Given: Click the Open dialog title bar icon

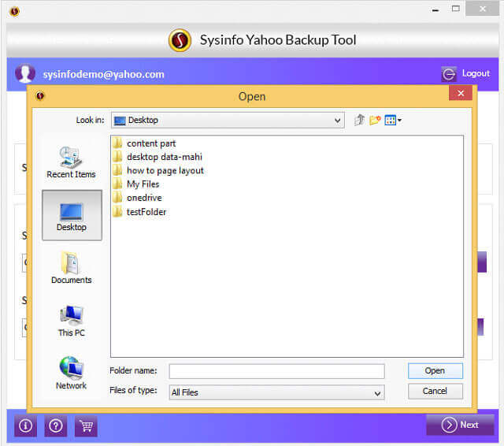Looking at the screenshot, I should pyautogui.click(x=40, y=95).
